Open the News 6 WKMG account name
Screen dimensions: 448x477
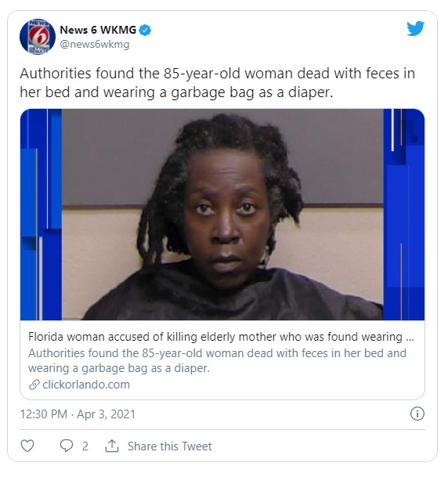coord(98,30)
